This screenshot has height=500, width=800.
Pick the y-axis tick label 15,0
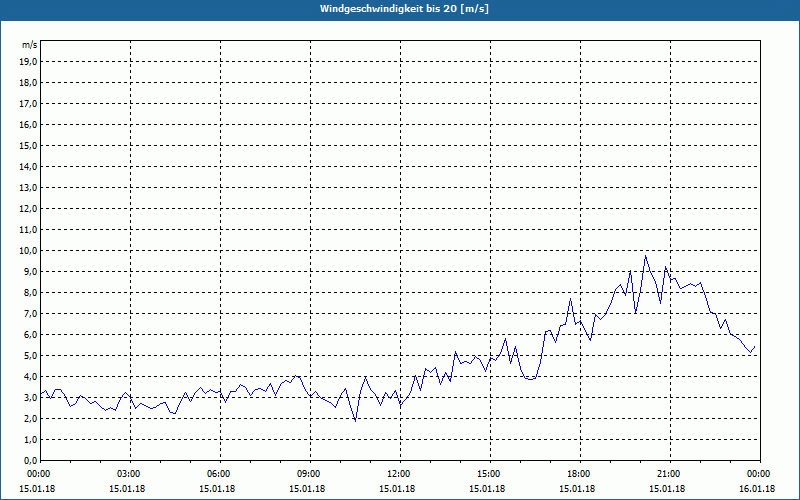coord(28,145)
